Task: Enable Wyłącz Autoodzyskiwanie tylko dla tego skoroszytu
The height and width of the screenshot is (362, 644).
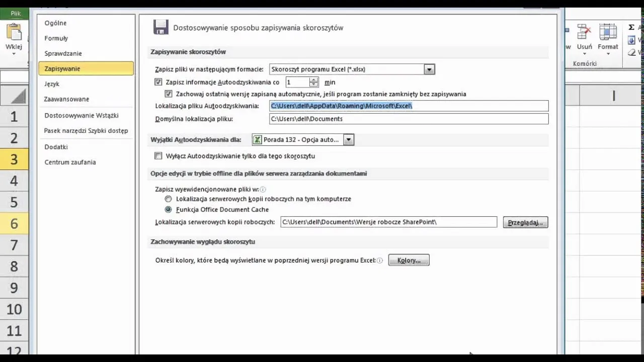Action: point(158,156)
